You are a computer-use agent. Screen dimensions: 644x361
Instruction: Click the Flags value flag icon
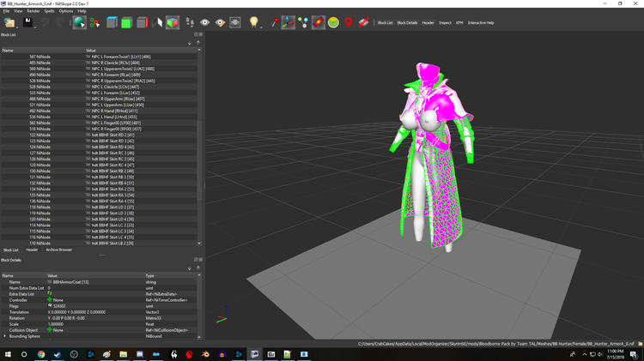50,305
